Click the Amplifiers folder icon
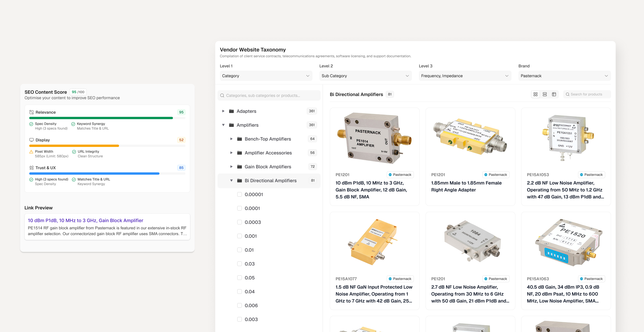The image size is (644, 332). [x=231, y=125]
